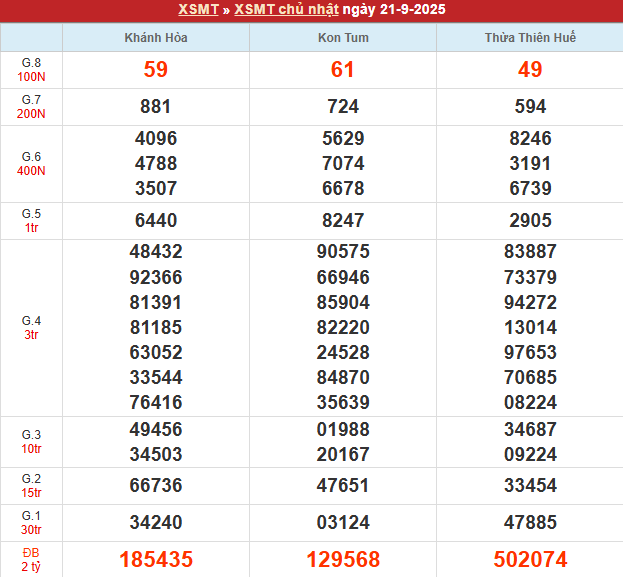The image size is (623, 577).
Task: Select the number 7074
Action: (x=343, y=164)
